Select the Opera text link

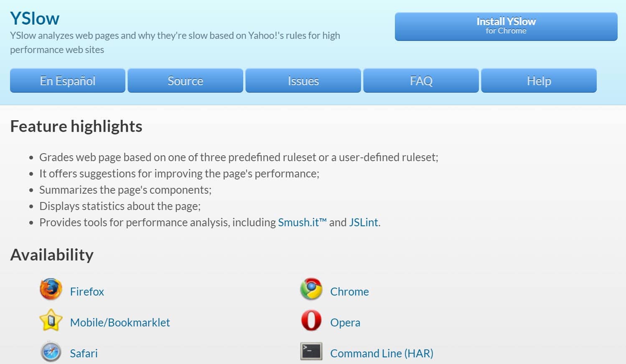tap(345, 323)
